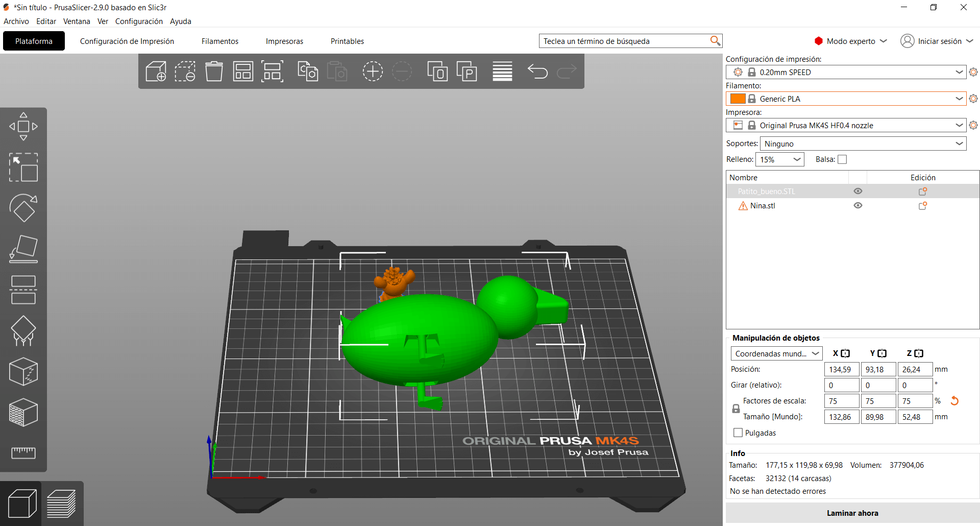Select the Rotate tool

point(23,208)
